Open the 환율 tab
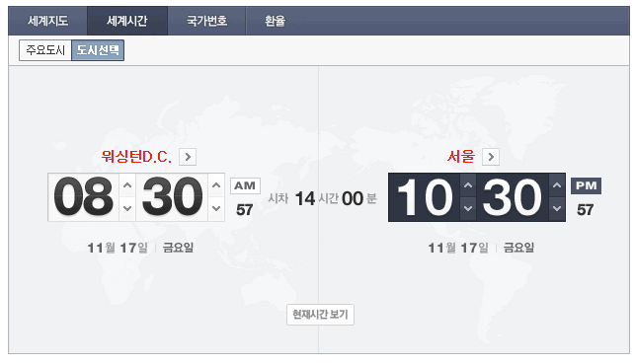 click(275, 21)
